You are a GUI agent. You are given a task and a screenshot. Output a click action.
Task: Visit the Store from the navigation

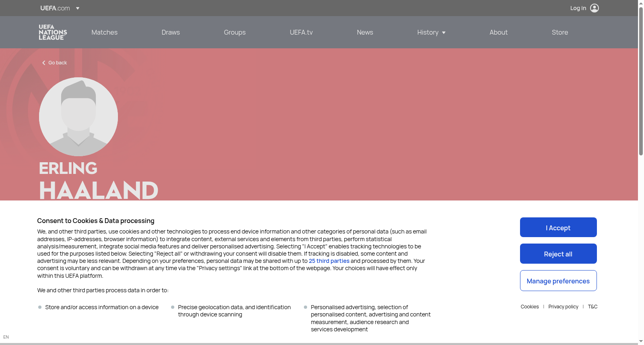tap(560, 32)
